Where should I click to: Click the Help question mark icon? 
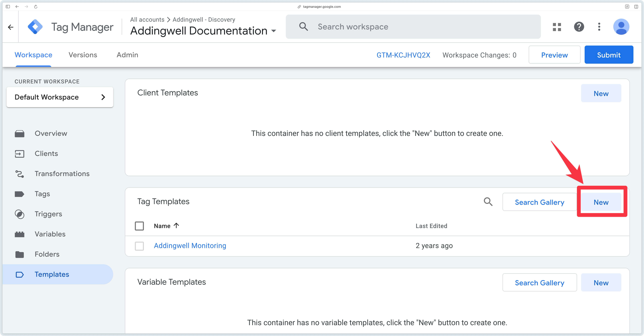point(579,27)
